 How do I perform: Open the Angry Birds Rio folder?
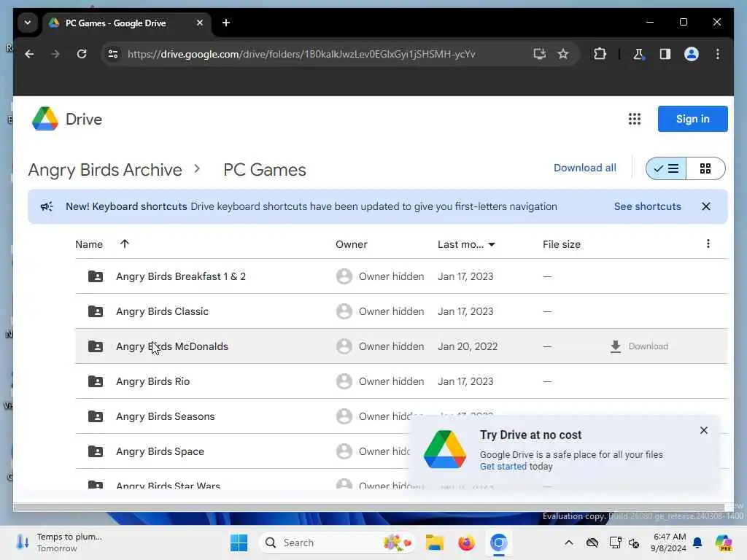pyautogui.click(x=152, y=381)
